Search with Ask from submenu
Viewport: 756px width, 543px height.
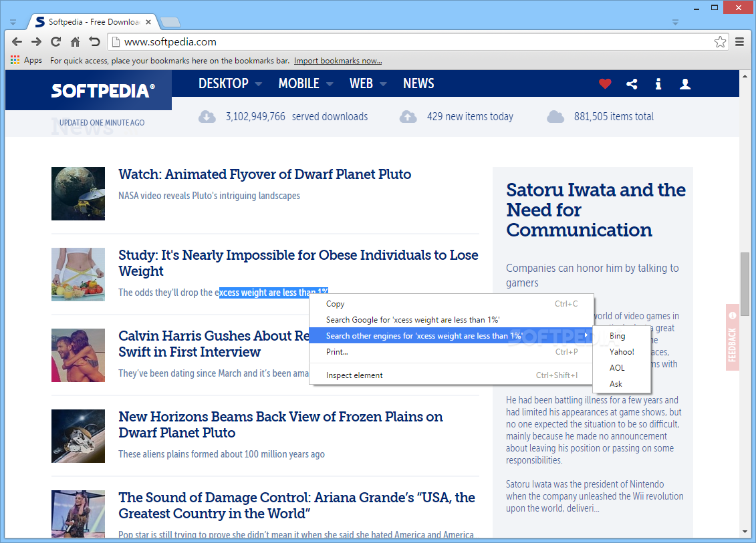tap(622, 384)
